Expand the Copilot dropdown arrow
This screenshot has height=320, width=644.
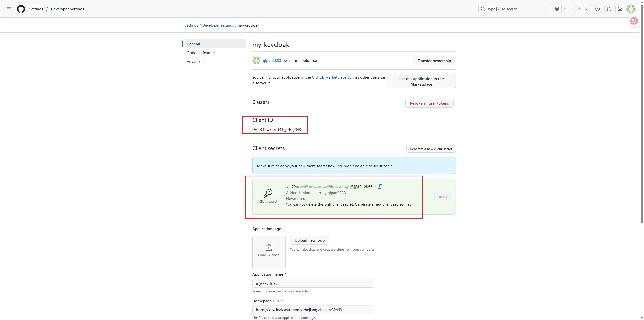(x=565, y=9)
